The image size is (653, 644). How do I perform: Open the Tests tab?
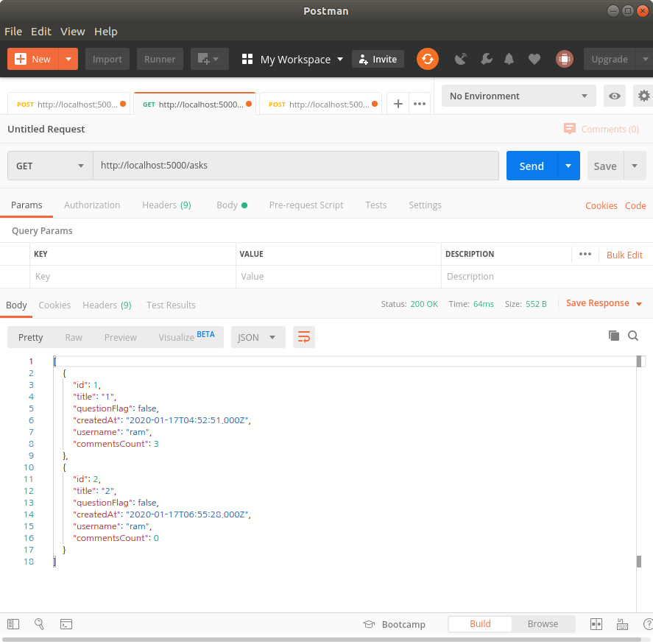(x=376, y=205)
